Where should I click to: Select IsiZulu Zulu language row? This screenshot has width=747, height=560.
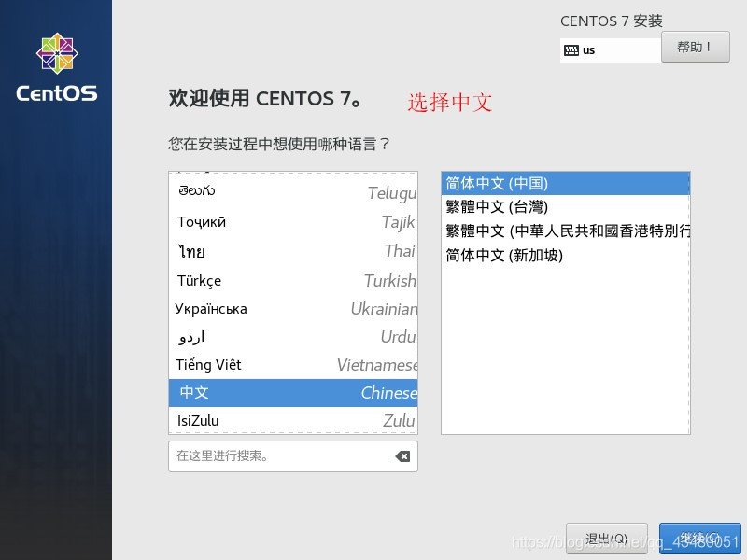pyautogui.click(x=293, y=421)
